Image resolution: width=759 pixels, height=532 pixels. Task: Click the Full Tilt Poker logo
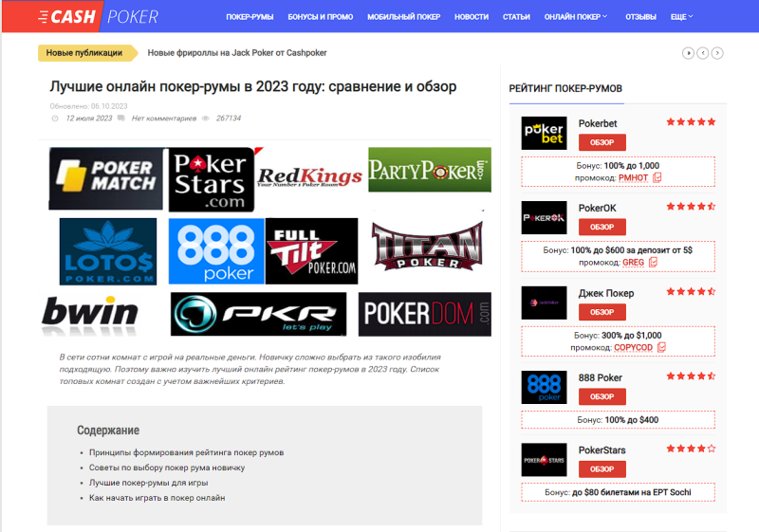tap(312, 251)
